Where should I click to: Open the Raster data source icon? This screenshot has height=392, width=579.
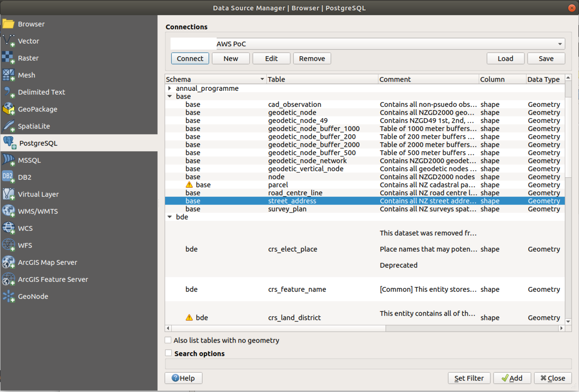[8, 58]
